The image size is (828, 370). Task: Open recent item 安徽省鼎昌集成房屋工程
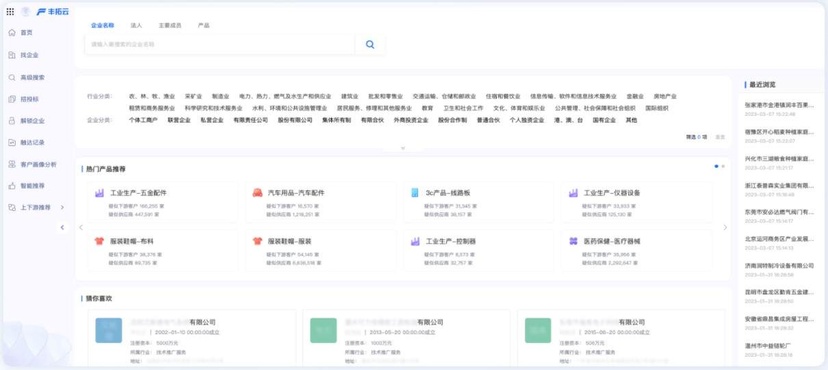pos(779,319)
